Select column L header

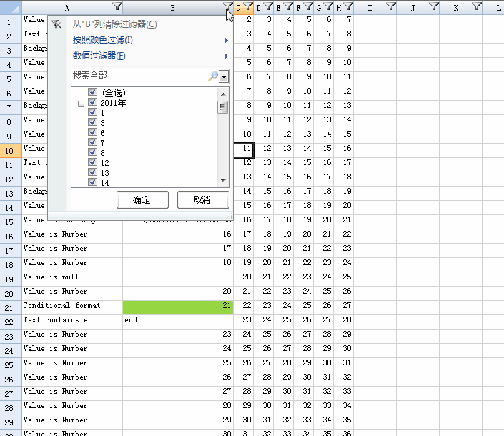(493, 7)
